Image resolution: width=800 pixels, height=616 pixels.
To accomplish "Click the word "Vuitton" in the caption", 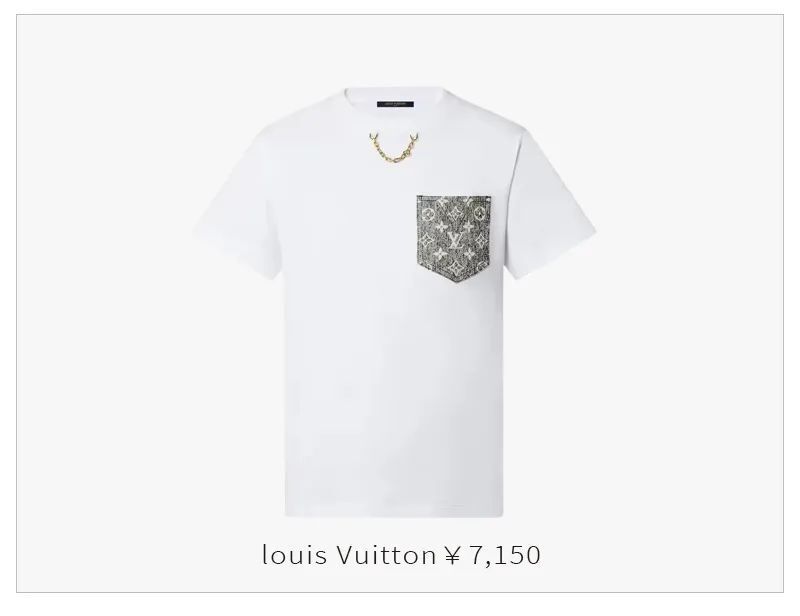I will click(x=386, y=555).
